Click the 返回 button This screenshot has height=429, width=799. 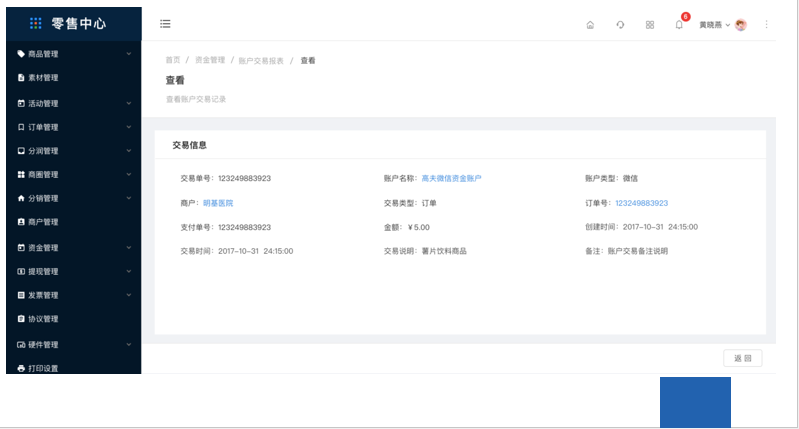pos(742,358)
